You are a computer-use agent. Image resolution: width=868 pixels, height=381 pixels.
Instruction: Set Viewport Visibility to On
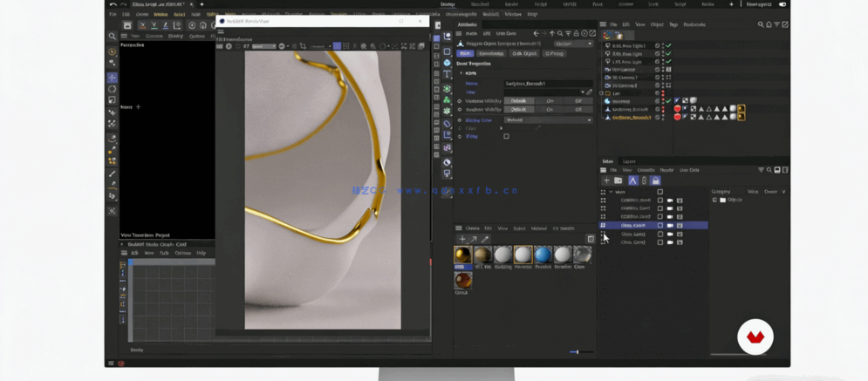tap(550, 100)
